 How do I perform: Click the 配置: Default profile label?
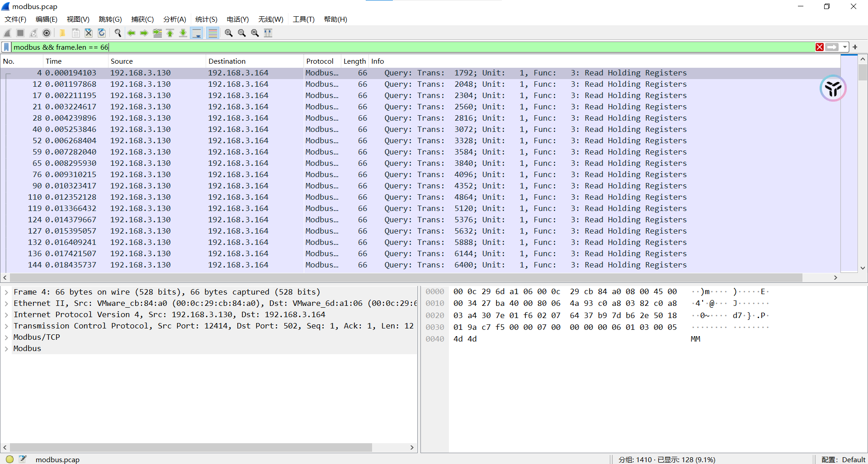point(843,459)
